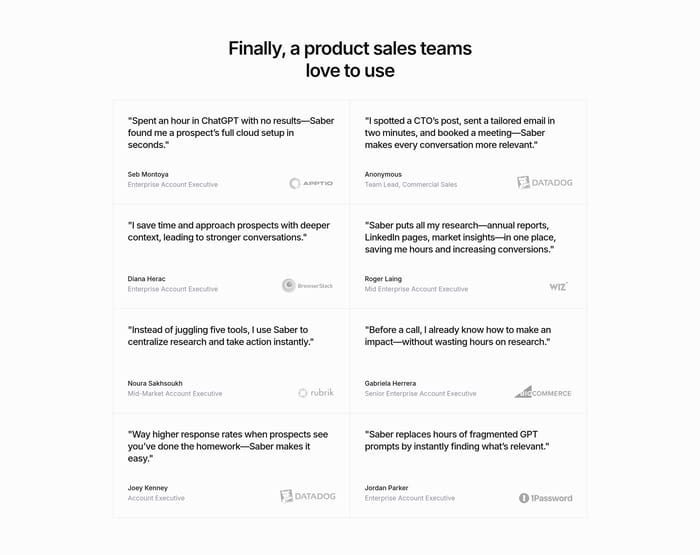
Task: Select Seb Montoya's name
Action: click(x=148, y=174)
